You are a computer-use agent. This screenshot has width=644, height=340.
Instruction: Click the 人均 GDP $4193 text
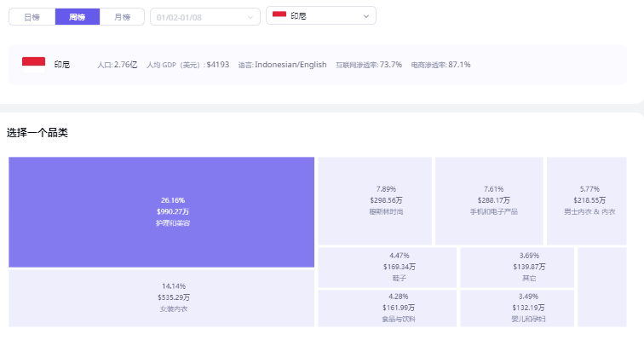coord(188,65)
